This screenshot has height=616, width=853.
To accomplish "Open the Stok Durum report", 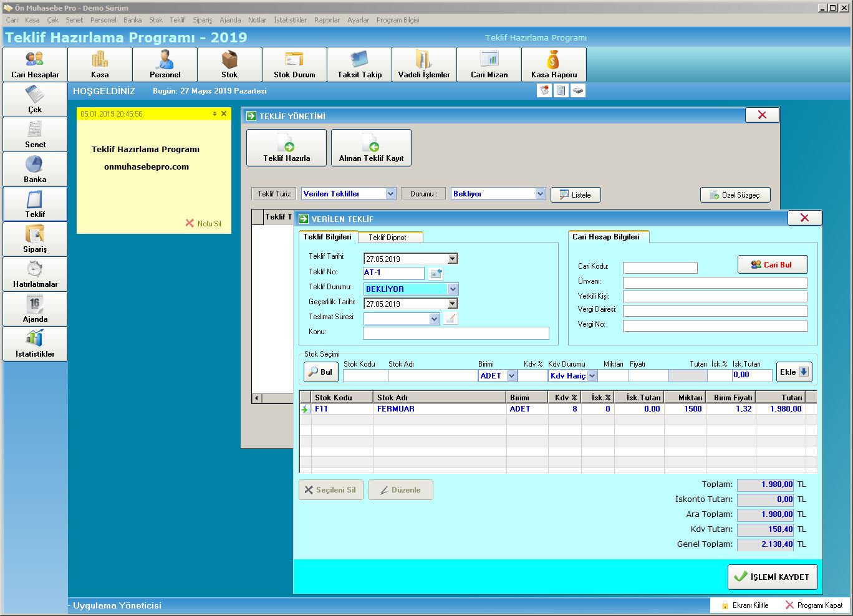I will (294, 65).
